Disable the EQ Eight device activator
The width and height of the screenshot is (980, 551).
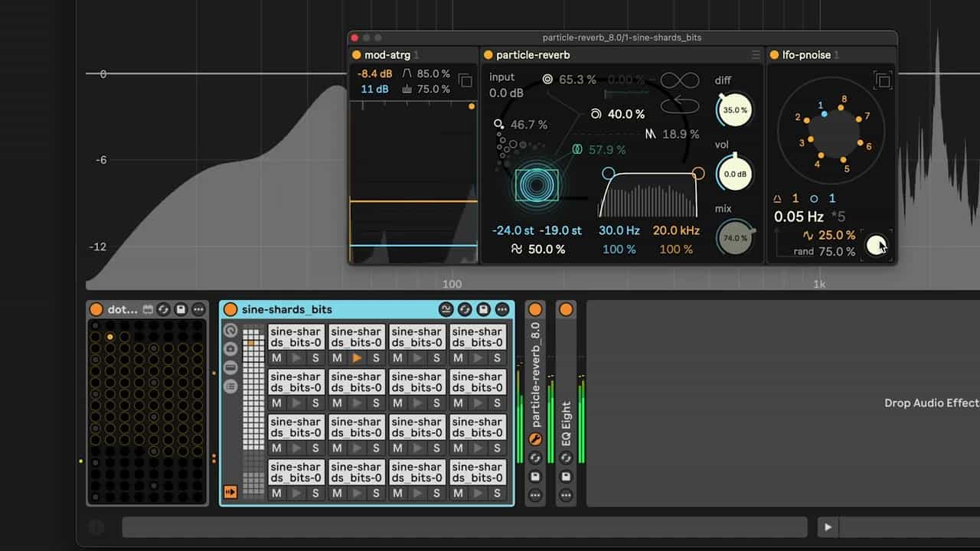click(566, 309)
